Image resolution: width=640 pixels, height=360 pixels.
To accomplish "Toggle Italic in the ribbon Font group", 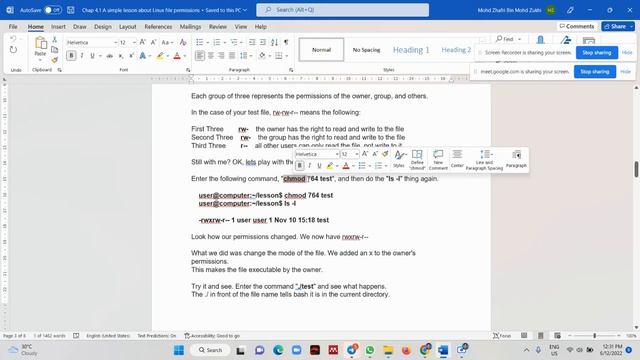I will [x=82, y=56].
